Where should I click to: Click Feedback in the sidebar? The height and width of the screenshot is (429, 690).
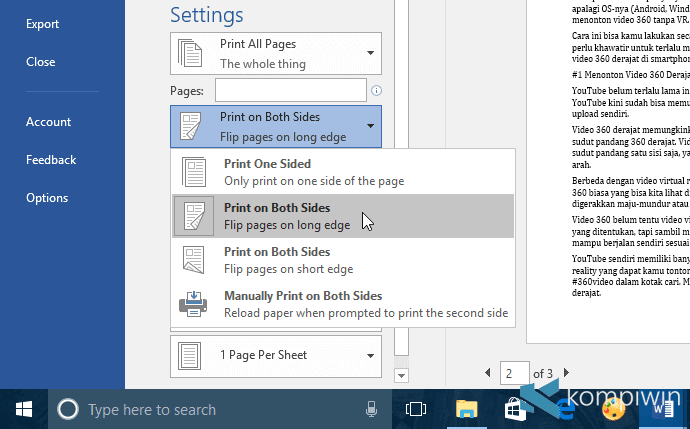(51, 160)
